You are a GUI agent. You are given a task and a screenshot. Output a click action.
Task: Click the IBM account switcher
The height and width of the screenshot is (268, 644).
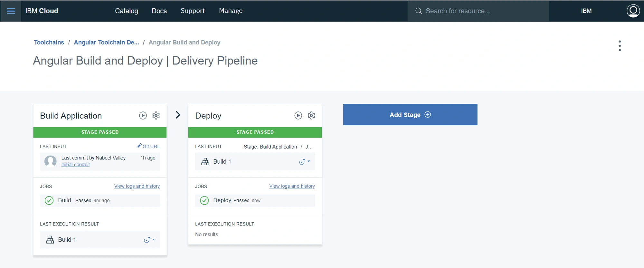(x=586, y=11)
